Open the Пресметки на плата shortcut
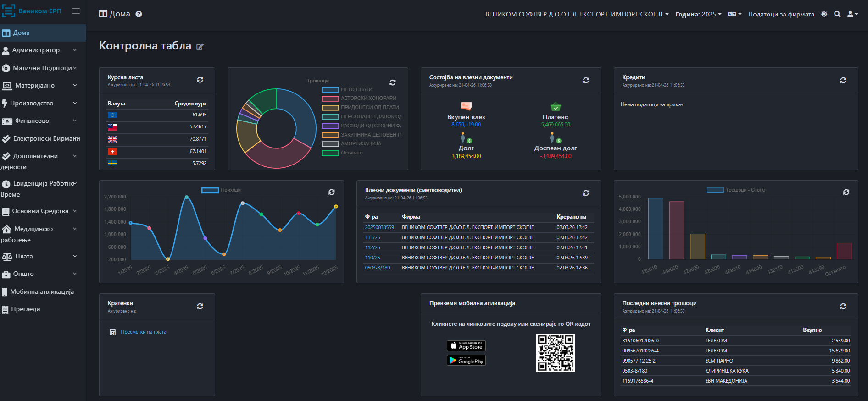 [x=144, y=332]
